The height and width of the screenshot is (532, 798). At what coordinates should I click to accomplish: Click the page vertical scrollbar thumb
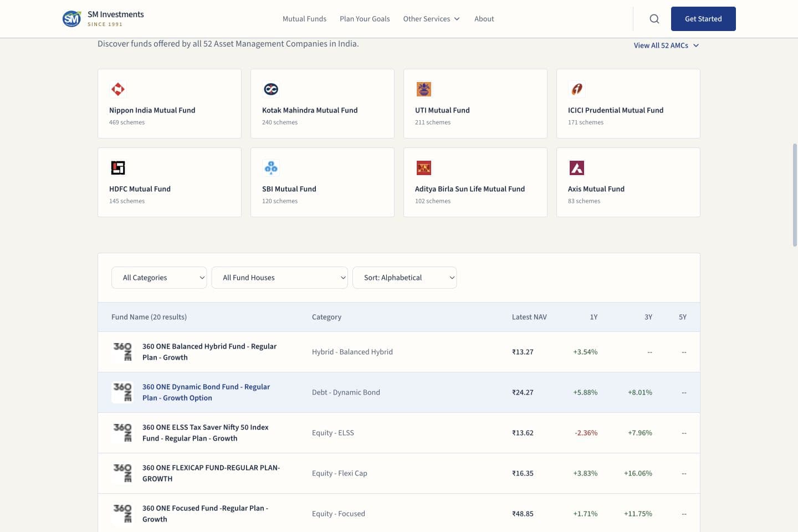(795, 195)
